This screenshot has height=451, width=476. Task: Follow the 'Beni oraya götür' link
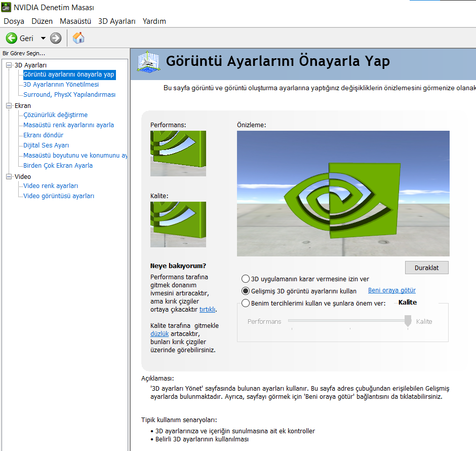(392, 290)
